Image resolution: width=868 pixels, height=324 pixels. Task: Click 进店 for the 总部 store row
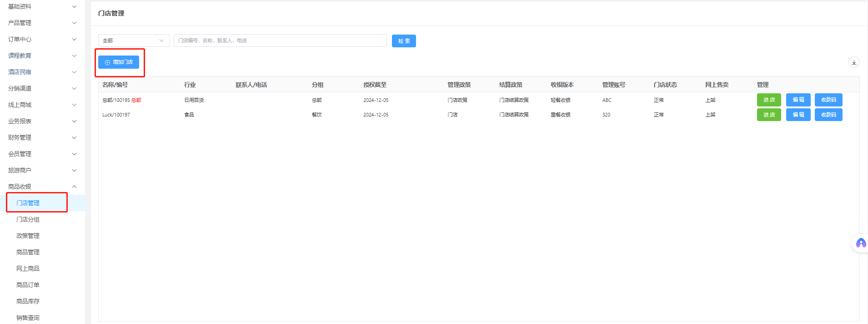point(769,100)
